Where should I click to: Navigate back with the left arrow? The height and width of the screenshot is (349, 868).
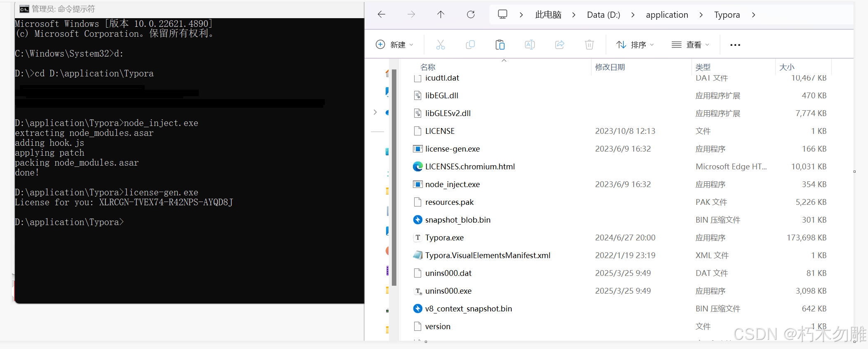(382, 15)
